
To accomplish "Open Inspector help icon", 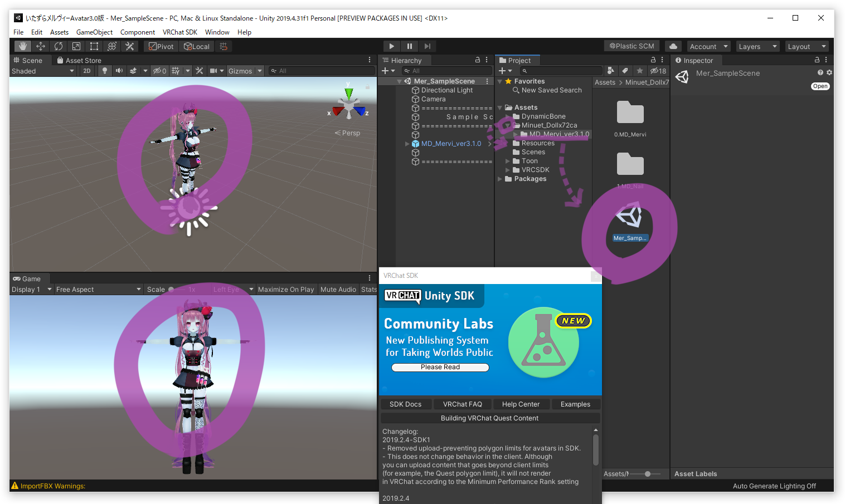I will click(x=820, y=72).
